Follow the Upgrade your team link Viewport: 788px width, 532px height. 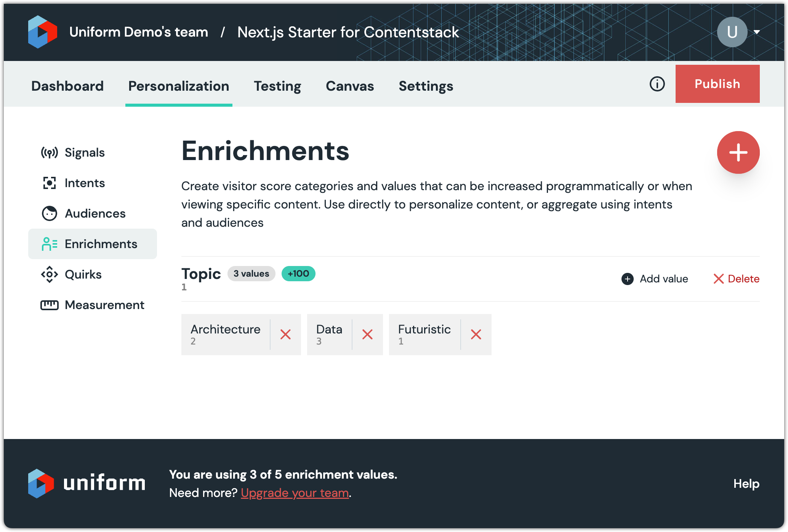[295, 493]
